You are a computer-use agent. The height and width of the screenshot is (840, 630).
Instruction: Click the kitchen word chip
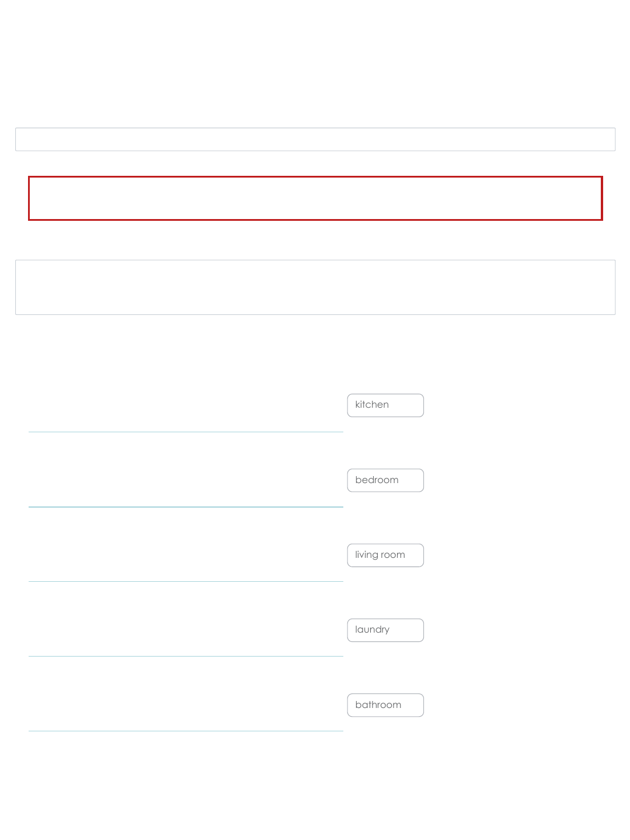(x=385, y=405)
